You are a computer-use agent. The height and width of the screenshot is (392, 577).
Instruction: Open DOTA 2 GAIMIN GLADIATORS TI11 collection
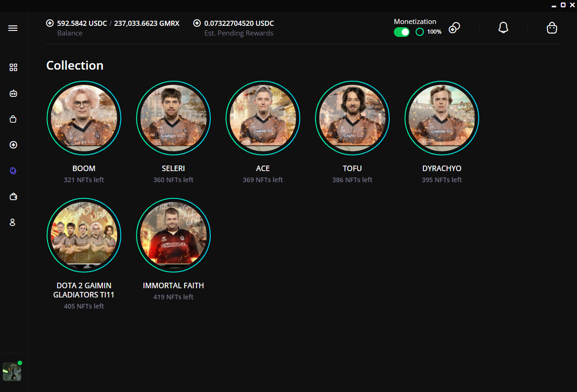(x=84, y=236)
